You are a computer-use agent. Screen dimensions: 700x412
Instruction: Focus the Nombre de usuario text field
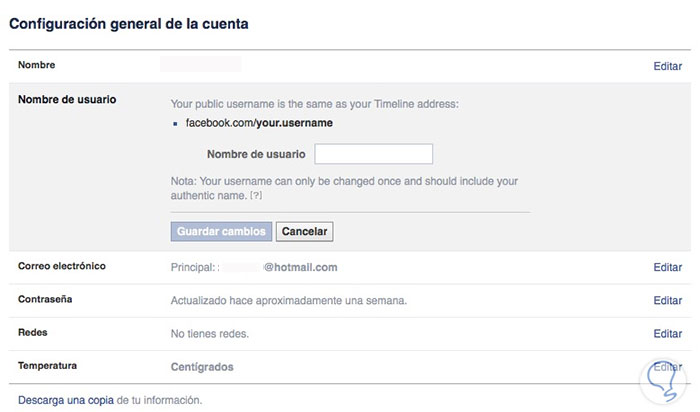pos(373,154)
